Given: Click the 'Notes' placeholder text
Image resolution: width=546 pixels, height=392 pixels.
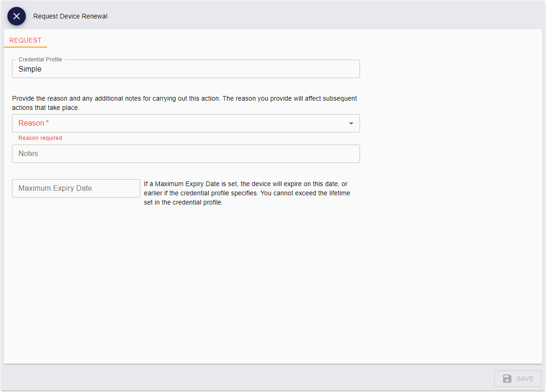Looking at the screenshot, I should coord(28,154).
